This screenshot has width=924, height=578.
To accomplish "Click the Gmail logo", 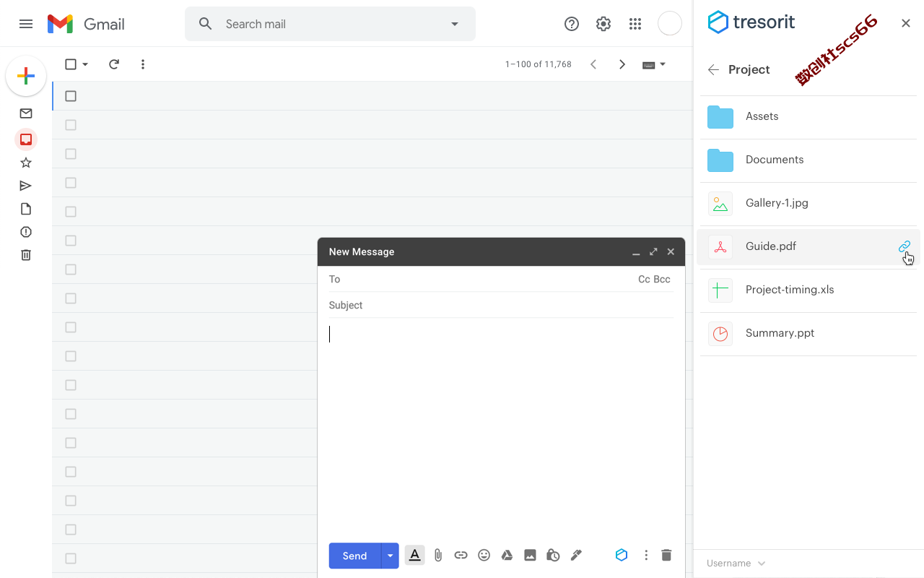I will pyautogui.click(x=86, y=24).
